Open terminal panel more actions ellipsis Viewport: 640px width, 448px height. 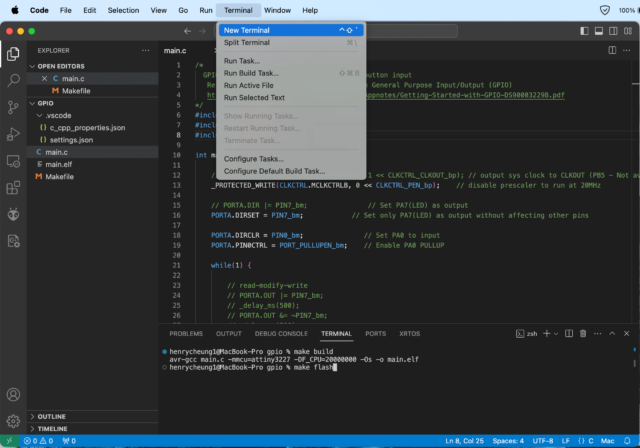pyautogui.click(x=598, y=333)
